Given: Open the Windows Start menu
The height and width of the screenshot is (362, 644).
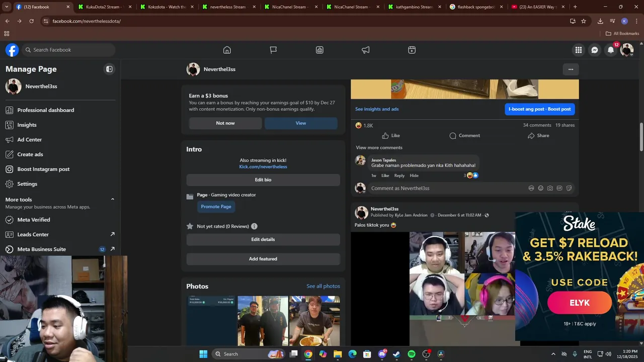Looking at the screenshot, I should [203, 354].
